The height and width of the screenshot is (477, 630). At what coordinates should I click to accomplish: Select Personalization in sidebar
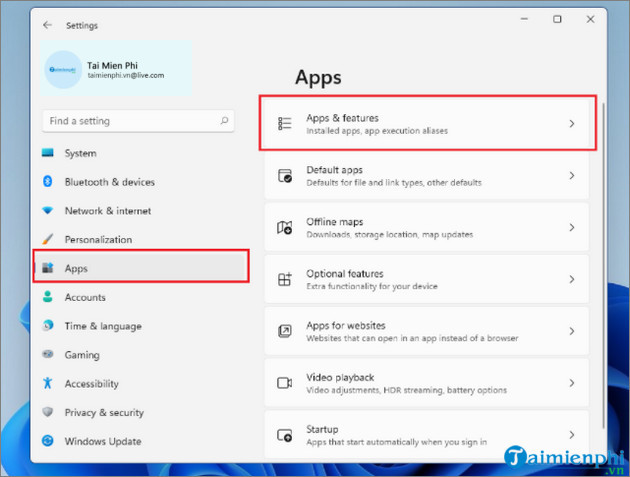(138, 240)
